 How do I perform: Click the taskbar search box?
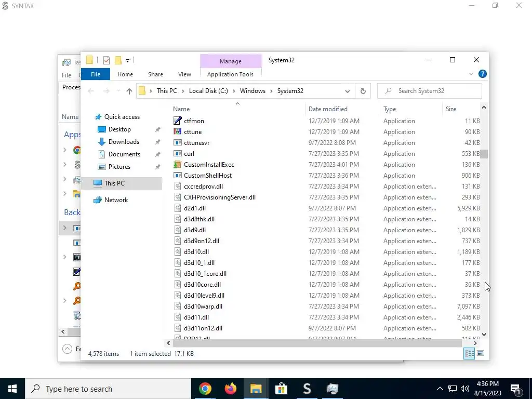click(108, 389)
